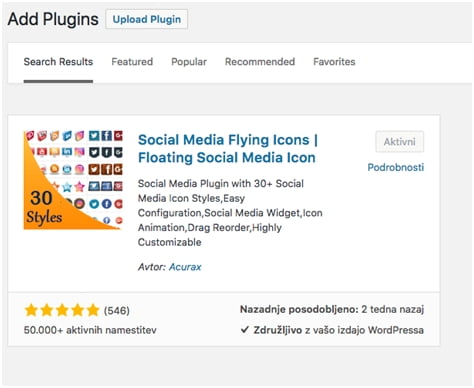This screenshot has width=474, height=388.
Task: Click the compatibility checkmark icon
Action: [245, 330]
